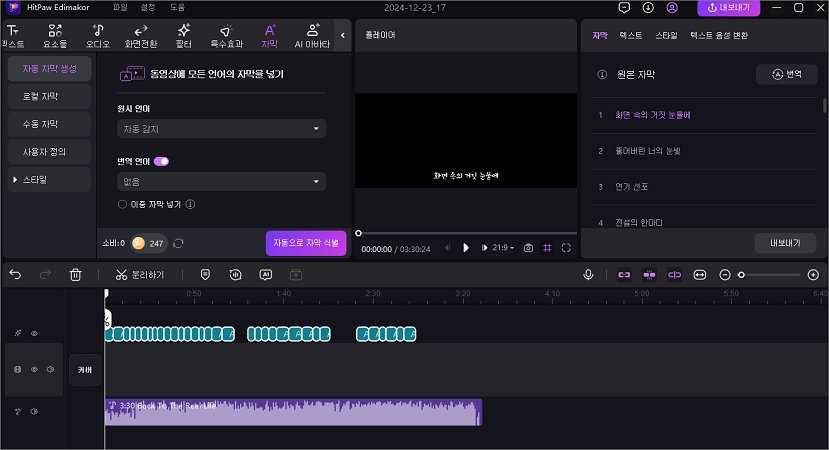Open the 파일 menu
The image size is (829, 450).
click(x=120, y=7)
